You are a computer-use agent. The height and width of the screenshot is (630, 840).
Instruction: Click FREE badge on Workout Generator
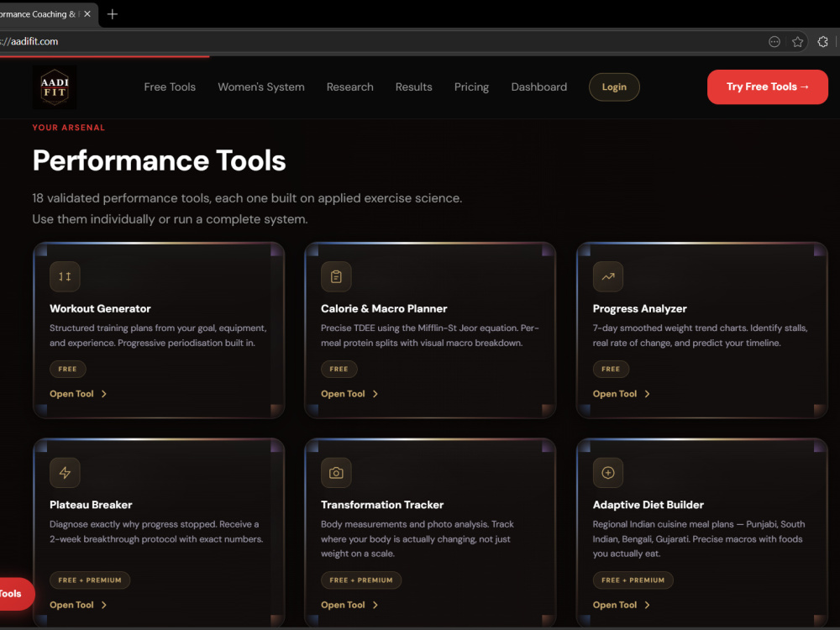tap(67, 369)
